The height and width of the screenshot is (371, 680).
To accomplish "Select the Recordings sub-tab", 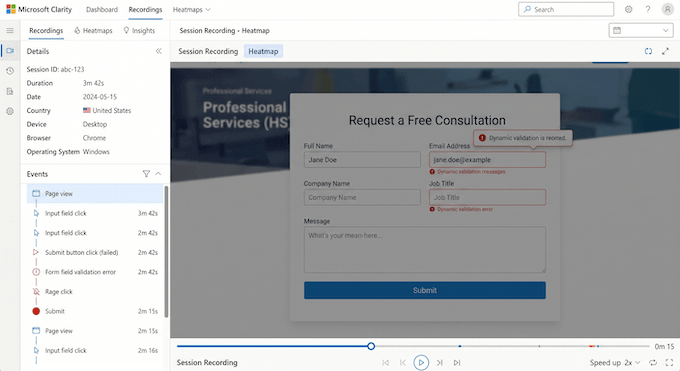I will coord(46,30).
